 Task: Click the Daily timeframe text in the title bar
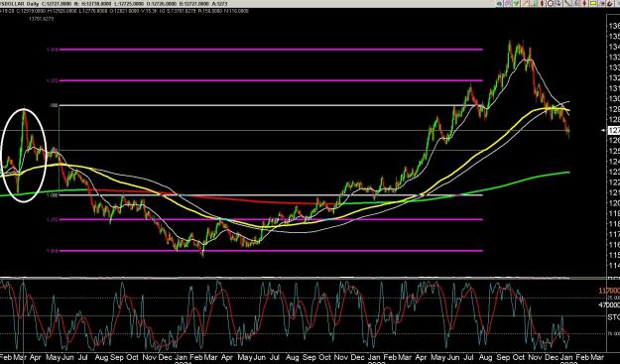32,4
